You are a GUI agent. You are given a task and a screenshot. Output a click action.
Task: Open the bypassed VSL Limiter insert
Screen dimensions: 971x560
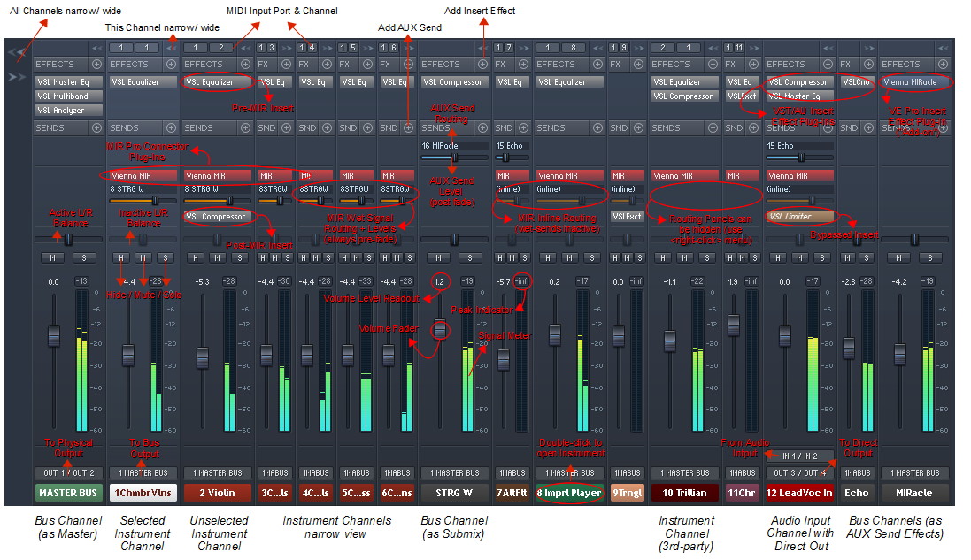pyautogui.click(x=799, y=217)
